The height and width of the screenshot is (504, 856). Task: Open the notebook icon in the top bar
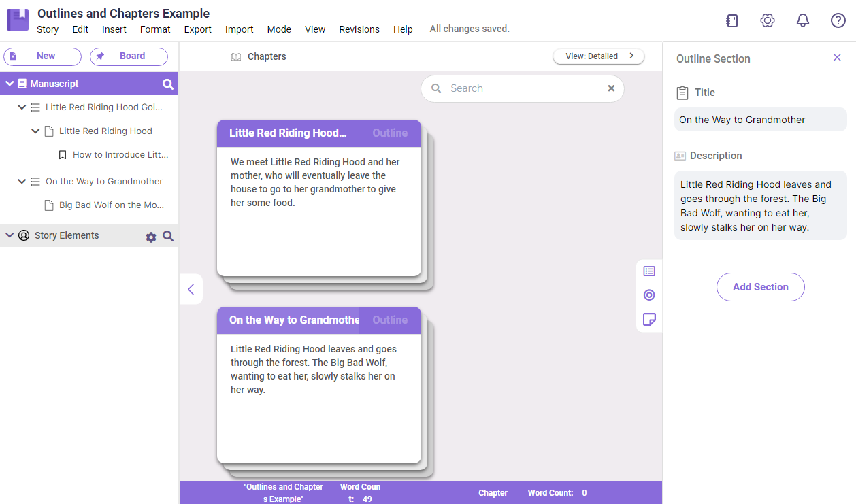pyautogui.click(x=731, y=20)
